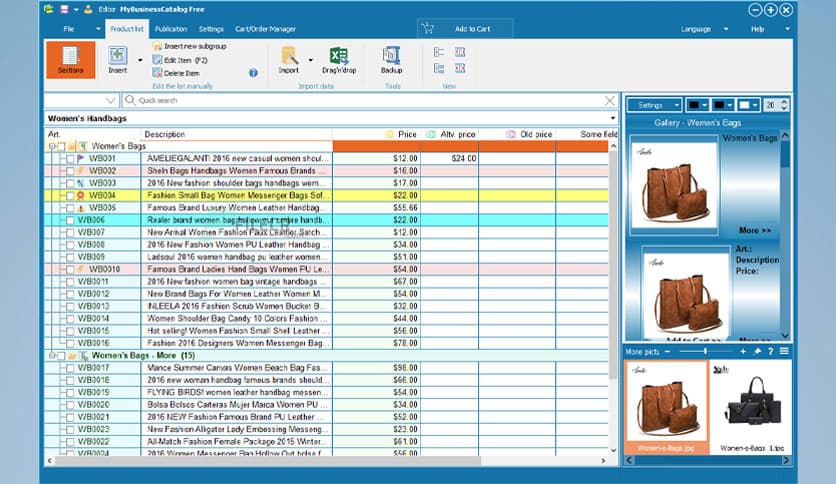Open the Cart/Order Manager tab
Image resolution: width=836 pixels, height=484 pixels.
pos(265,29)
